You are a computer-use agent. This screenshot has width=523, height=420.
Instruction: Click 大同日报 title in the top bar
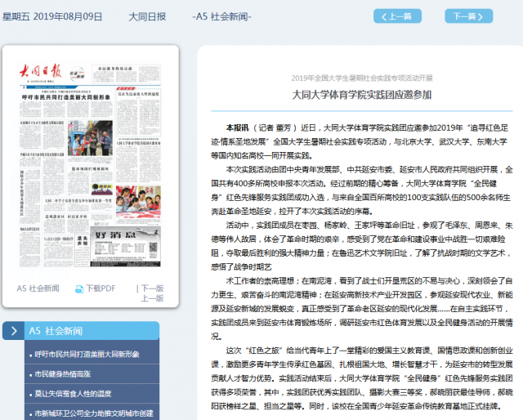147,16
